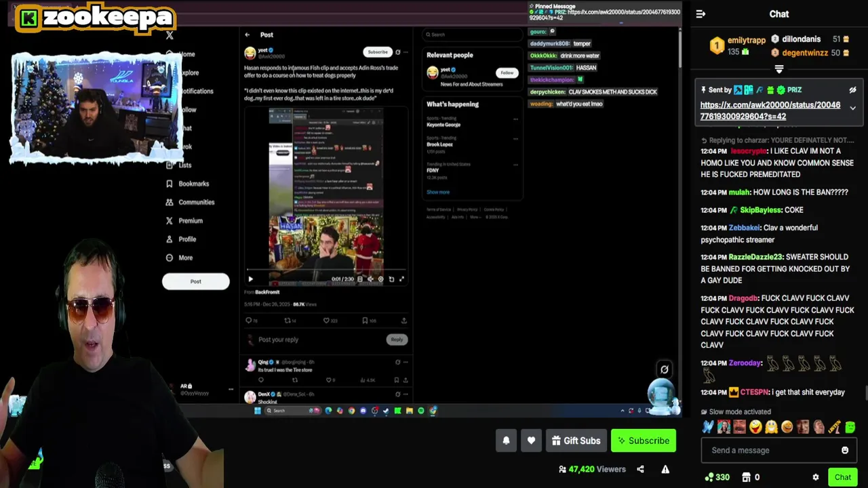Open more options on Qing's reply
The image size is (868, 488).
(406, 362)
